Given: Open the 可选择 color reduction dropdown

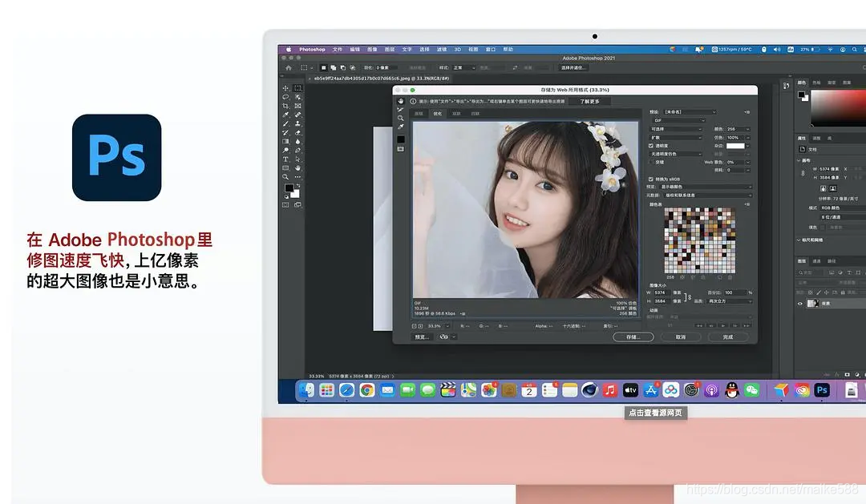Looking at the screenshot, I should point(677,129).
